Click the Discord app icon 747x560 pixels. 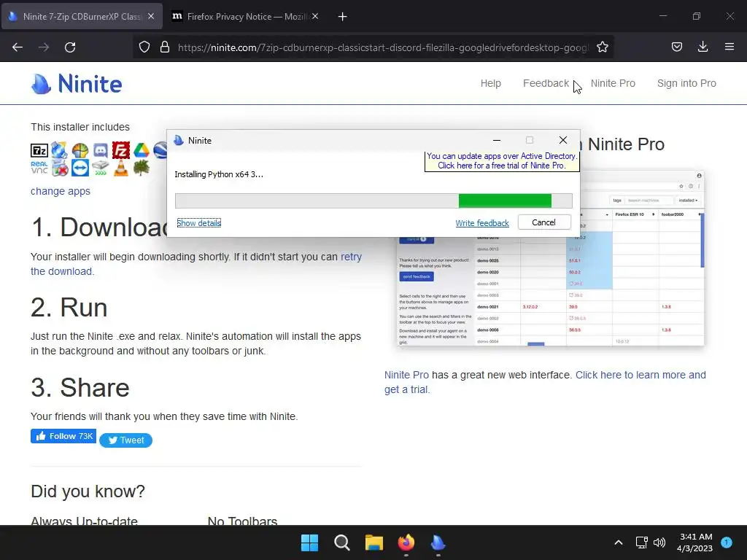(x=101, y=150)
